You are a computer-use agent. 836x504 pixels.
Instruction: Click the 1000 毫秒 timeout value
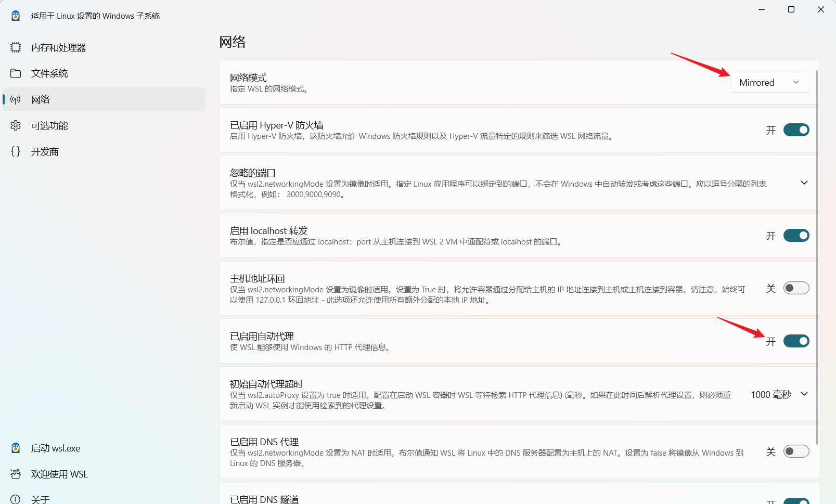(770, 394)
